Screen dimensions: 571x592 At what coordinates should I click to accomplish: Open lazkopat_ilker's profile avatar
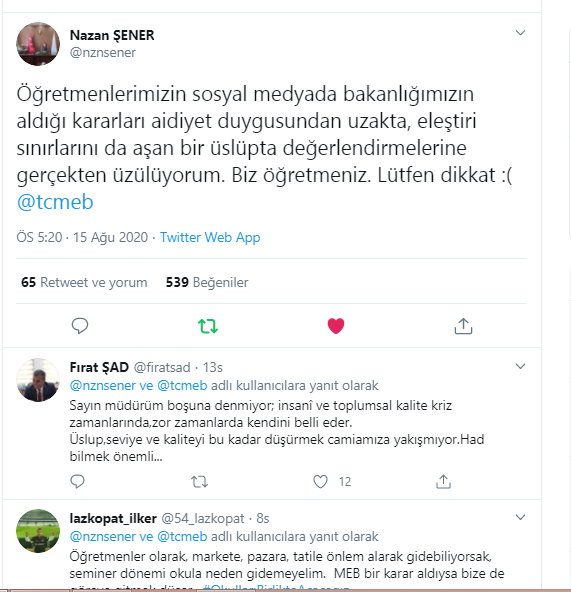pyautogui.click(x=38, y=531)
